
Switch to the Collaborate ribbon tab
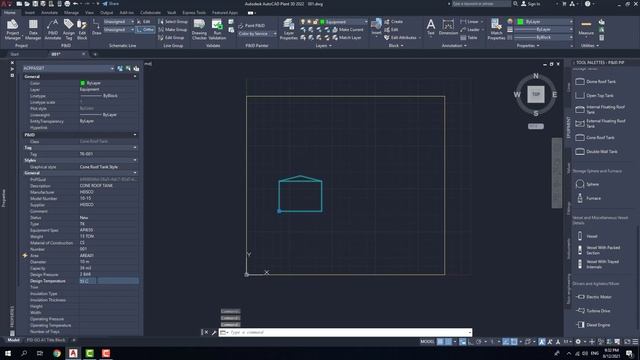click(150, 13)
